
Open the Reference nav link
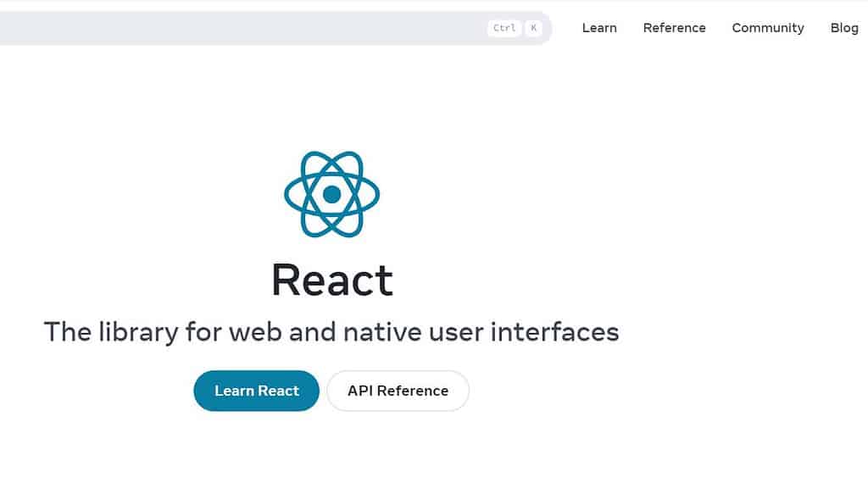click(x=674, y=28)
